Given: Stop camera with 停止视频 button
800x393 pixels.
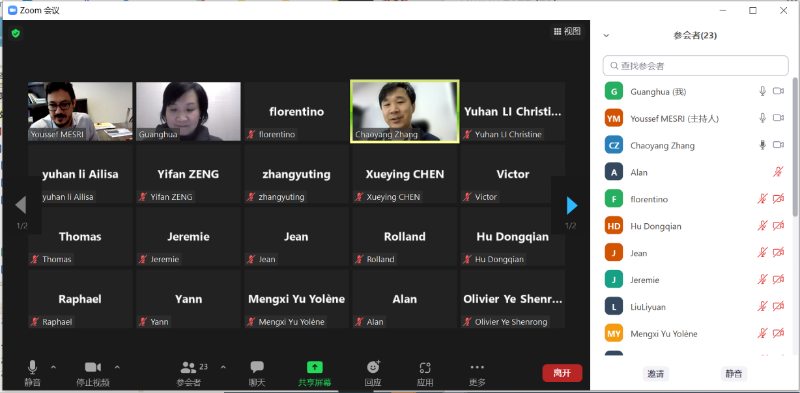Looking at the screenshot, I should tap(93, 373).
